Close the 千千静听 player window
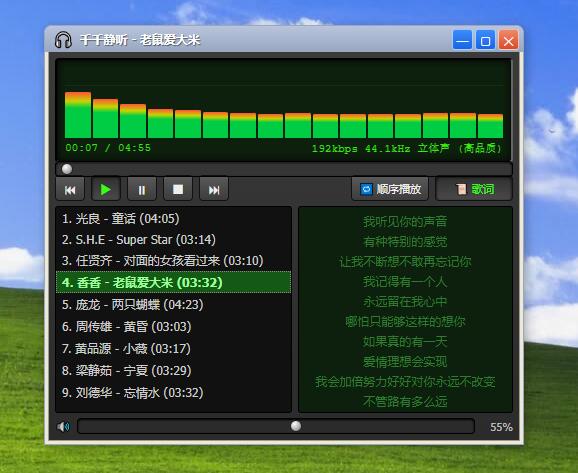Screen dimensions: 578x473 point(509,40)
